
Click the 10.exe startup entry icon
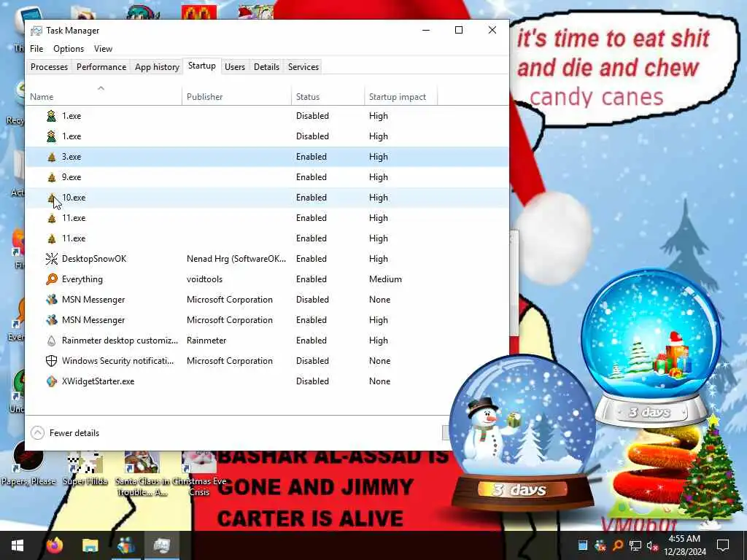[52, 198]
